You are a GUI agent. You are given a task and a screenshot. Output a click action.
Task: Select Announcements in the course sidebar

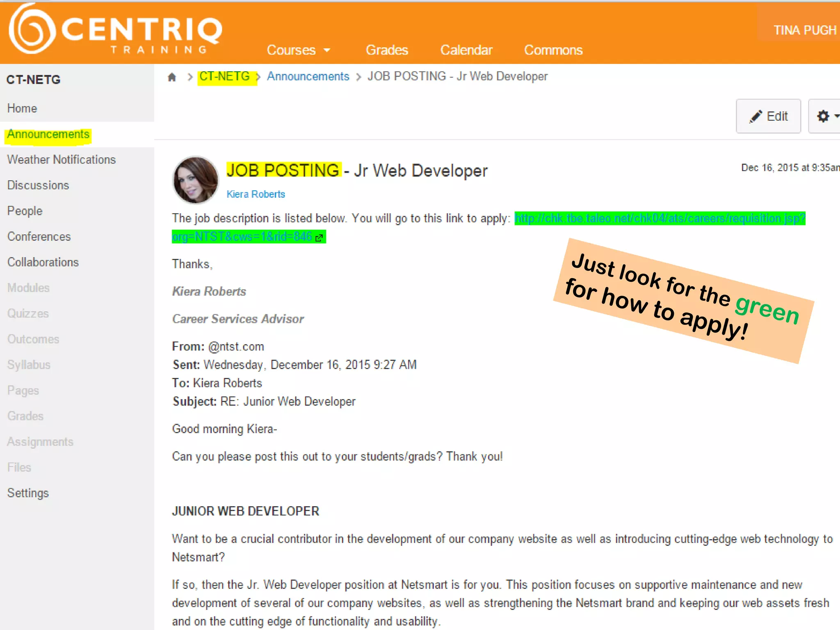pos(48,134)
